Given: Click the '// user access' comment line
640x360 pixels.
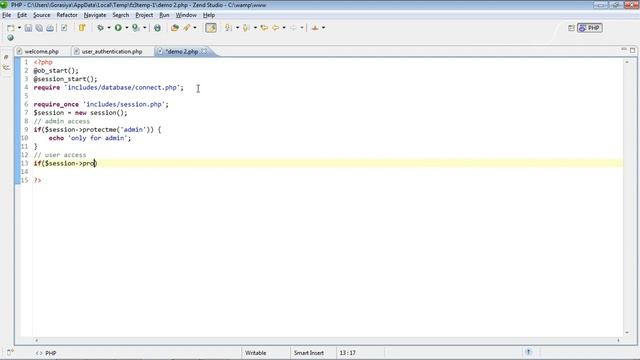Looking at the screenshot, I should click(x=60, y=155).
